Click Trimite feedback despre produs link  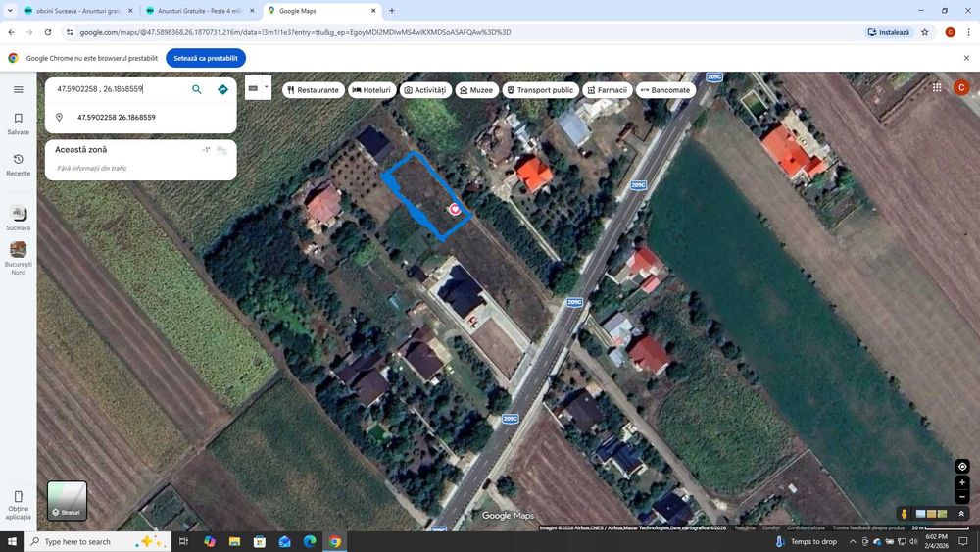point(868,528)
